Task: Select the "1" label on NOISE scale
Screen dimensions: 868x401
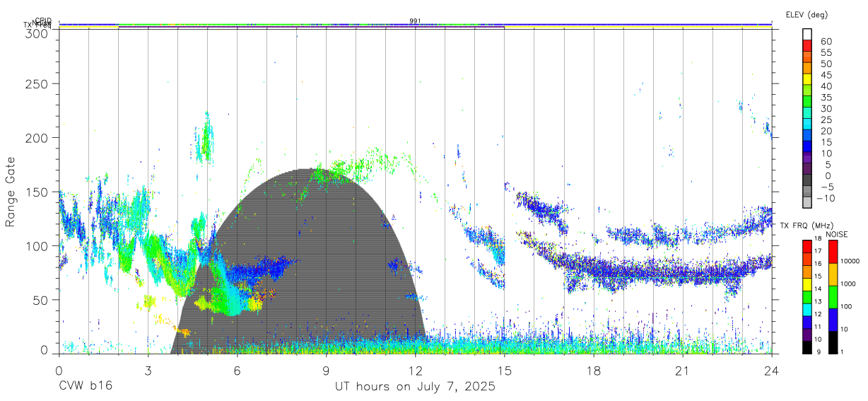Action: pos(843,352)
